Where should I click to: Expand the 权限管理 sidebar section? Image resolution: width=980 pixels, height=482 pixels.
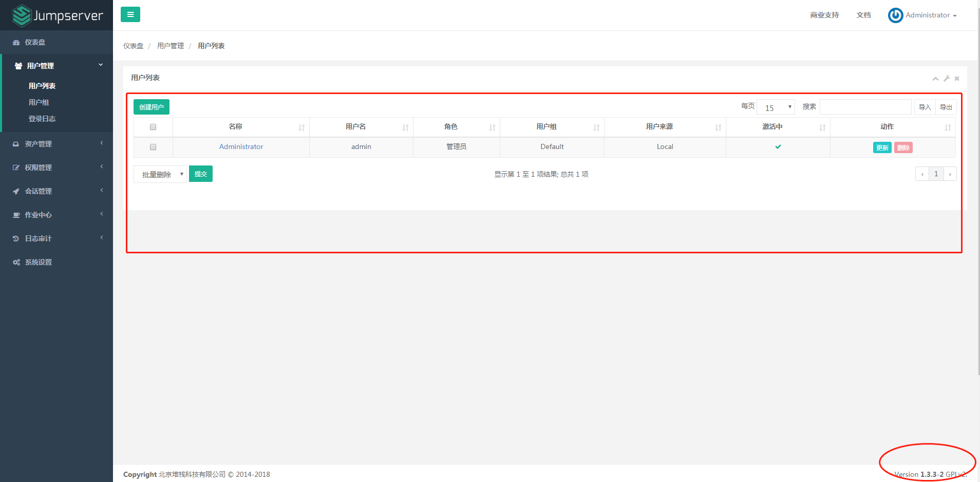(x=56, y=168)
